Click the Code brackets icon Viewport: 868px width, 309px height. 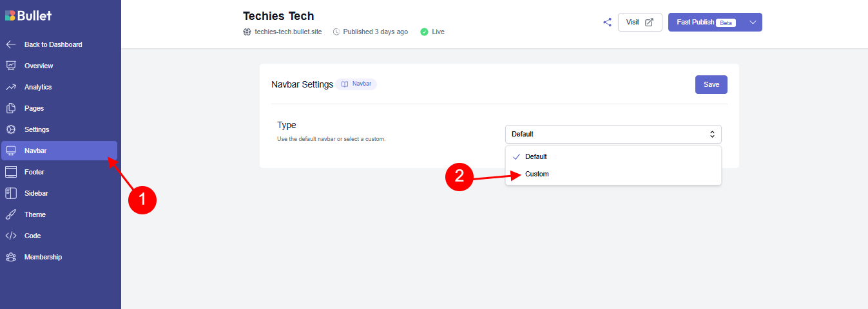tap(10, 236)
